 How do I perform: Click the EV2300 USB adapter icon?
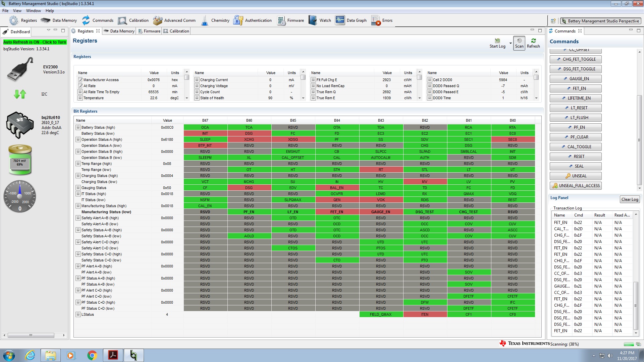pyautogui.click(x=20, y=69)
